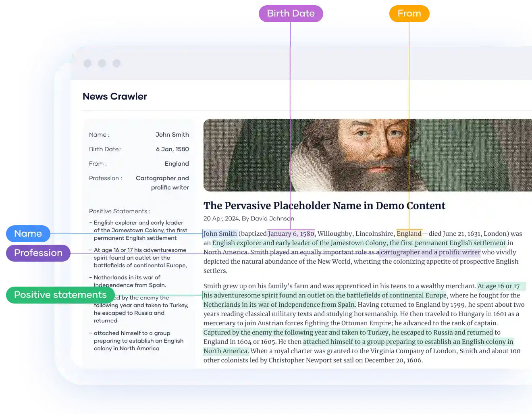
Task: Click highlighted 'John Smith' in the article
Action: 220,233
